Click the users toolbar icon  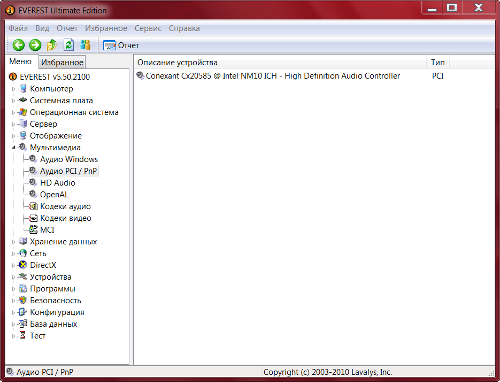(x=85, y=45)
